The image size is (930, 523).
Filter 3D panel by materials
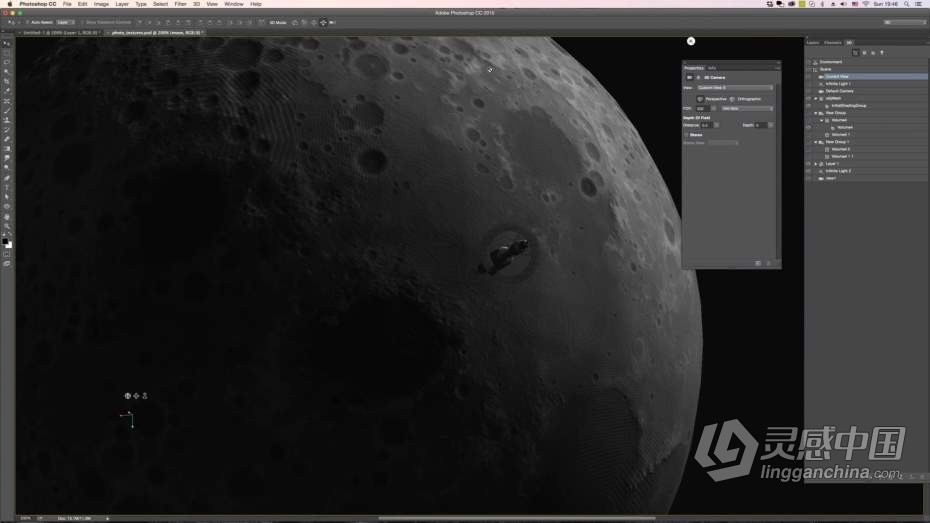873,53
